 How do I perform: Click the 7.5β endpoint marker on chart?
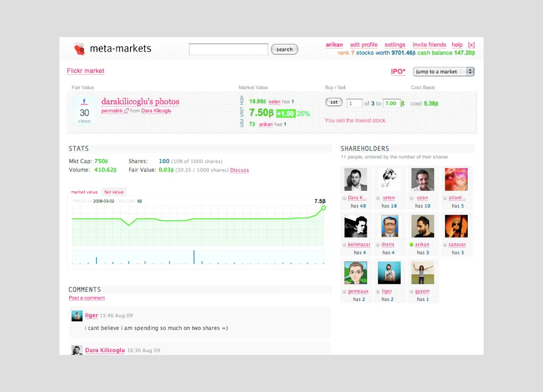(x=323, y=208)
